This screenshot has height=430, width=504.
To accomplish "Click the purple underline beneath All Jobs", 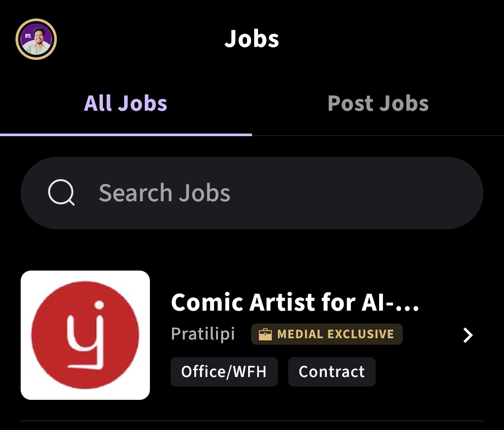I will pos(126,134).
